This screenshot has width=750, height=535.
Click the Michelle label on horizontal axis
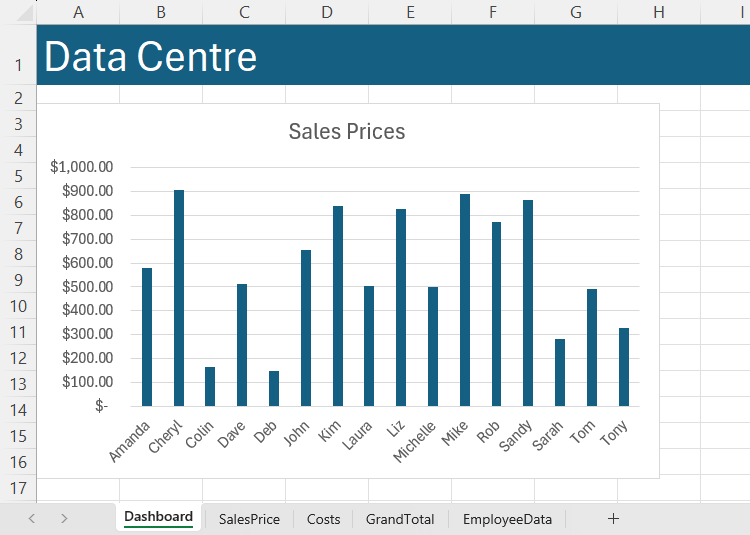coord(415,443)
